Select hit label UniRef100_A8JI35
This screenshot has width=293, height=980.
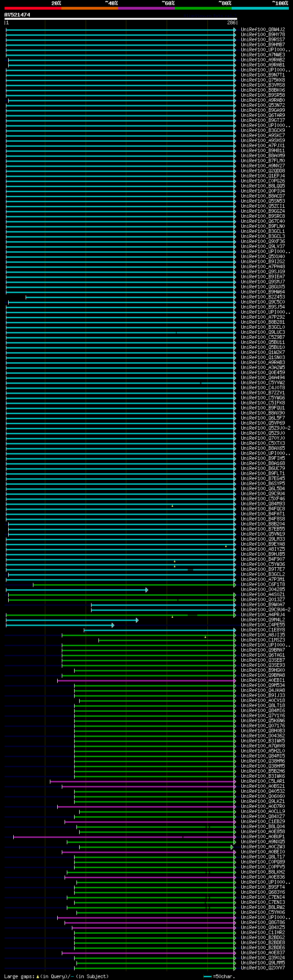point(263,635)
